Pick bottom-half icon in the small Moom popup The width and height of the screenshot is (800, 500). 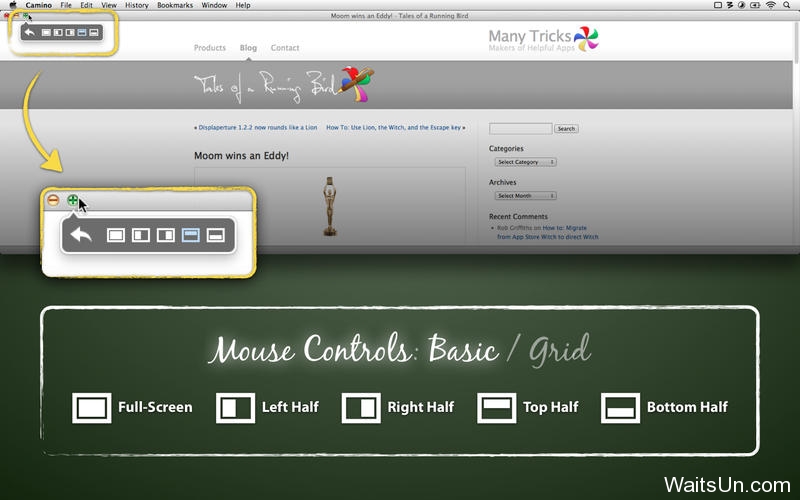coord(93,33)
